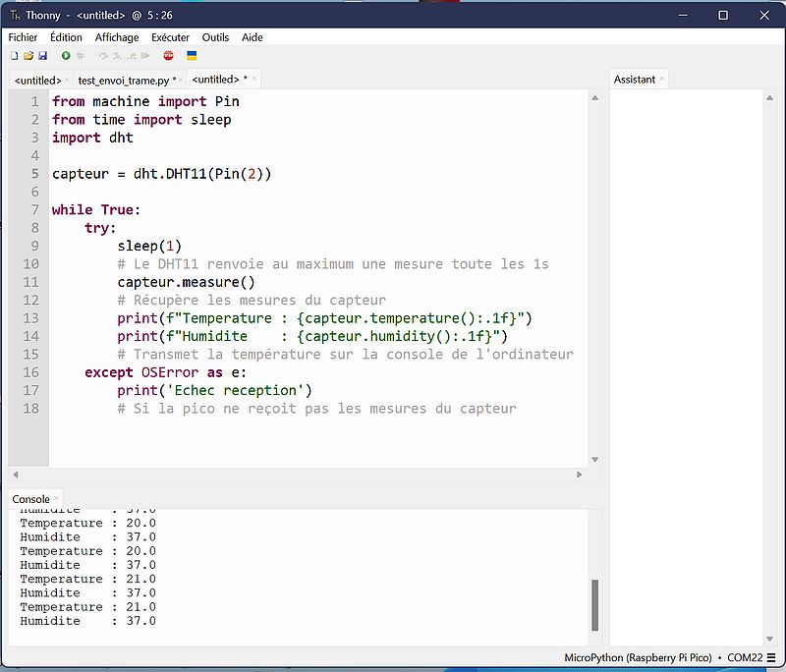Image resolution: width=786 pixels, height=672 pixels.
Task: Click the editor scrollbar up arrow
Action: pos(595,98)
